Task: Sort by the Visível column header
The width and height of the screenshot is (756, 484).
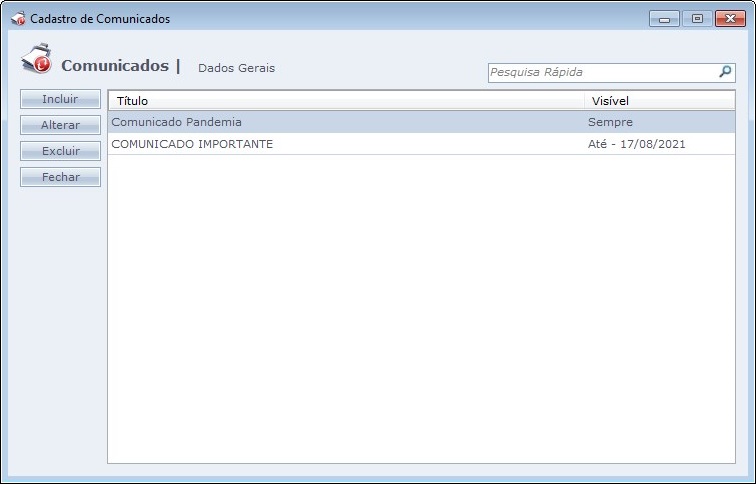Action: [x=660, y=101]
